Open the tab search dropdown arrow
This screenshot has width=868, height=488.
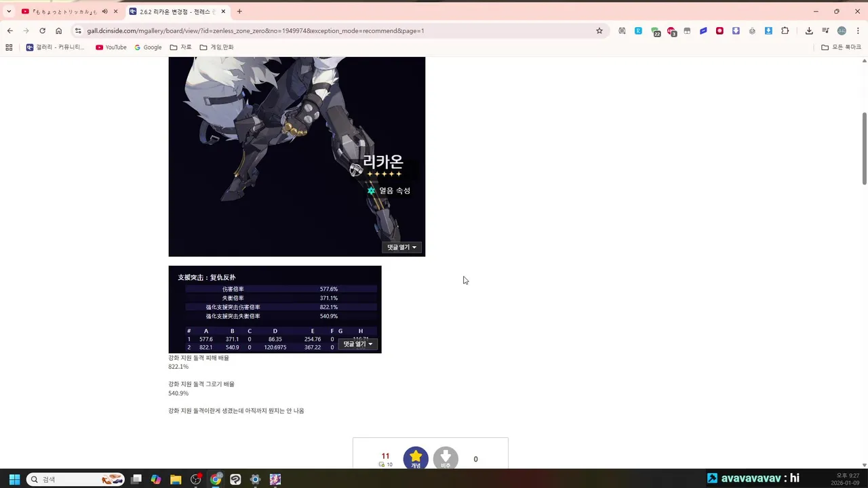(9, 12)
